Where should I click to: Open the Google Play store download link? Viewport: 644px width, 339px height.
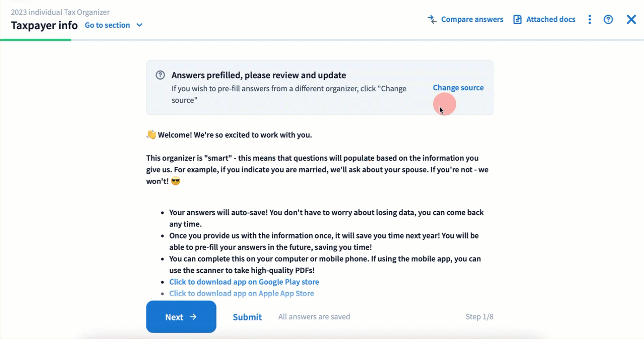pos(244,282)
